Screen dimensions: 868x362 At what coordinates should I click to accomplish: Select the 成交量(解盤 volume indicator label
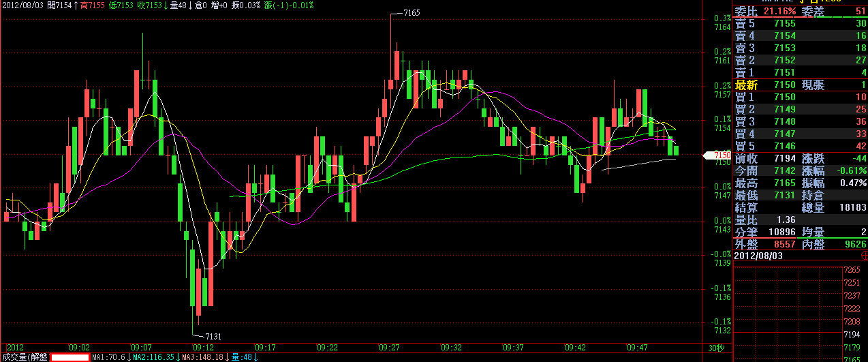pos(25,357)
